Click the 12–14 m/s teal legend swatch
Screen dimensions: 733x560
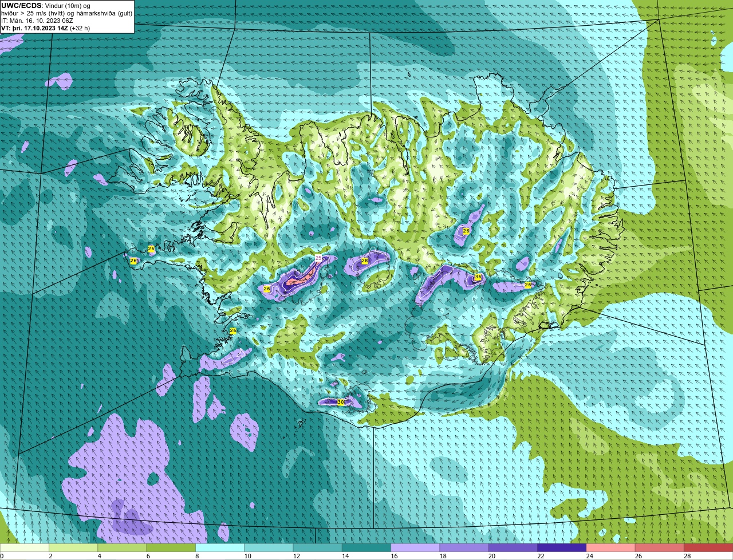tap(318, 548)
